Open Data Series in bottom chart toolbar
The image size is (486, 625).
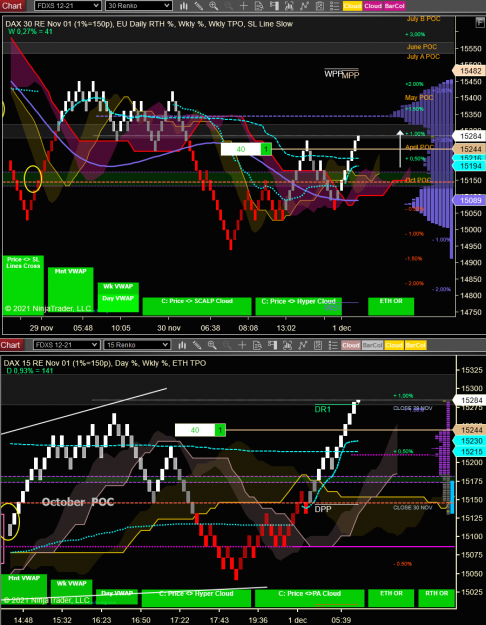pyautogui.click(x=287, y=345)
